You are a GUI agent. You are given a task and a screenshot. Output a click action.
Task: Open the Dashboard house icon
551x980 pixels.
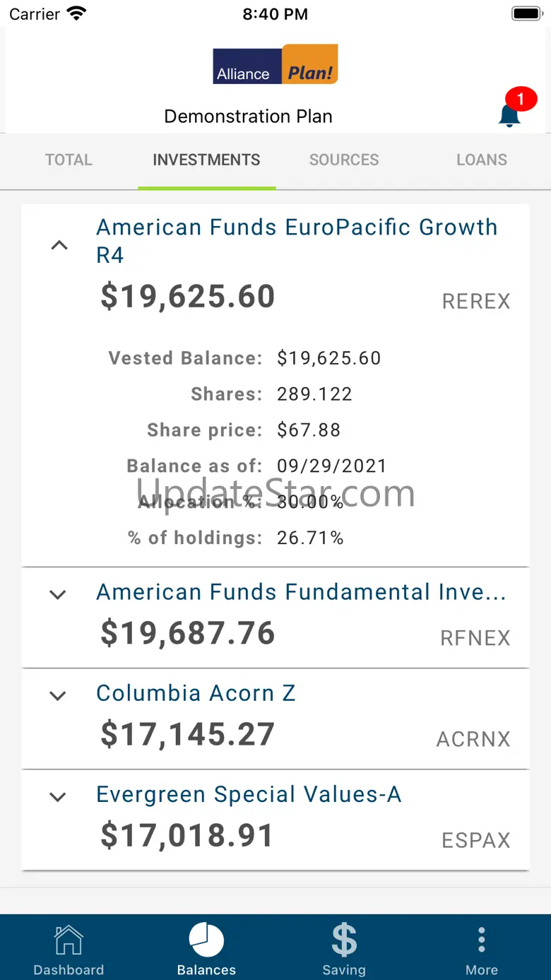69,941
